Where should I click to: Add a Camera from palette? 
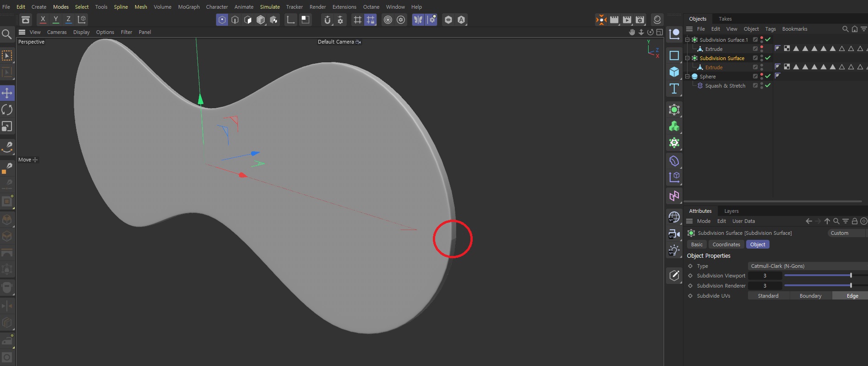[674, 234]
